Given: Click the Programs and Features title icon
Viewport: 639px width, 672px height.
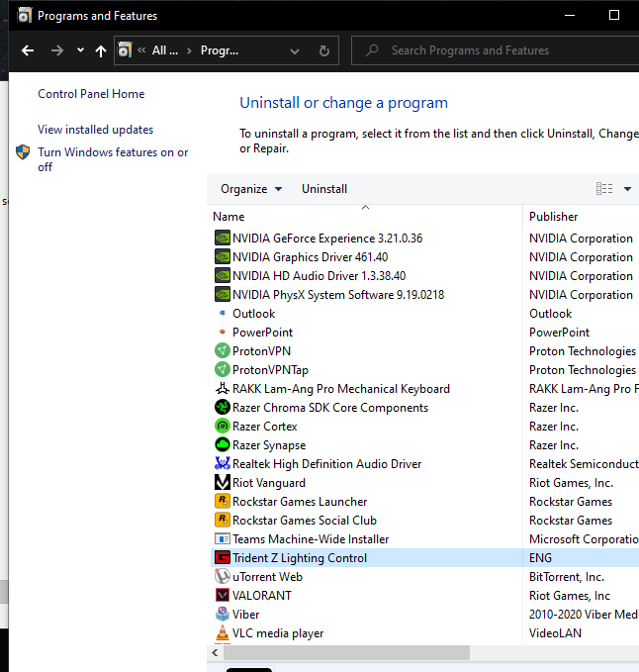Looking at the screenshot, I should (x=25, y=16).
